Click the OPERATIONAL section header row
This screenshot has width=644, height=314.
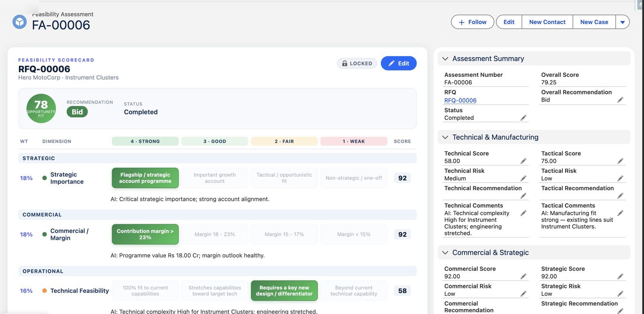217,271
